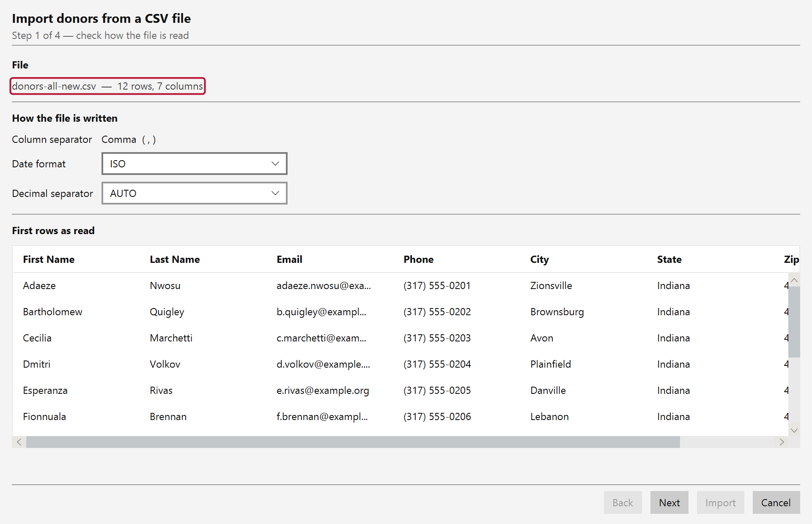Click phone number (317) 555-0204
This screenshot has height=524, width=812.
437,364
